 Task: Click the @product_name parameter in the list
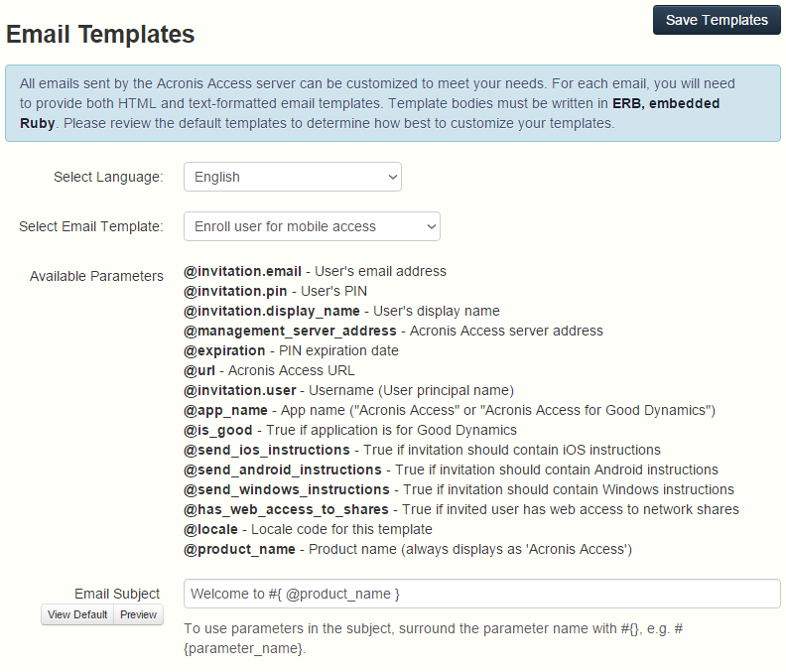(239, 549)
